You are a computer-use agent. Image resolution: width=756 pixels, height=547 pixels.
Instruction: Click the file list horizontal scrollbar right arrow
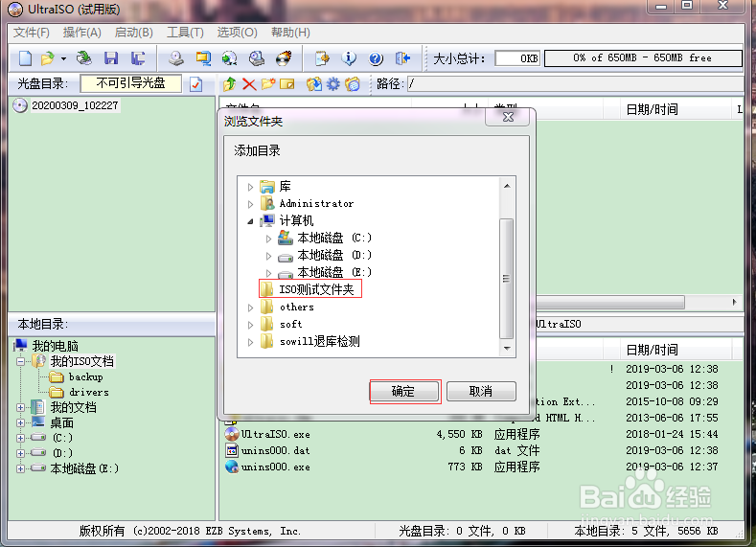pos(734,302)
